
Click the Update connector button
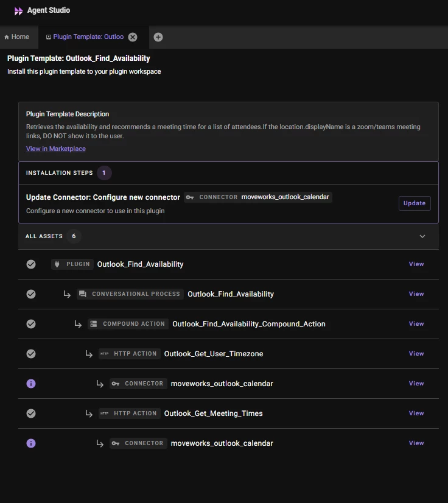click(x=415, y=203)
